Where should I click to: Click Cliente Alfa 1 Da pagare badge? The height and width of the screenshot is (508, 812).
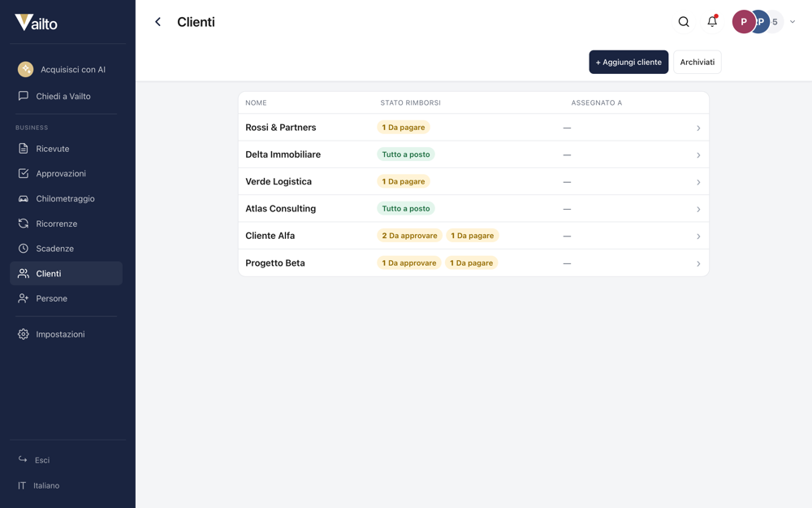pyautogui.click(x=473, y=236)
